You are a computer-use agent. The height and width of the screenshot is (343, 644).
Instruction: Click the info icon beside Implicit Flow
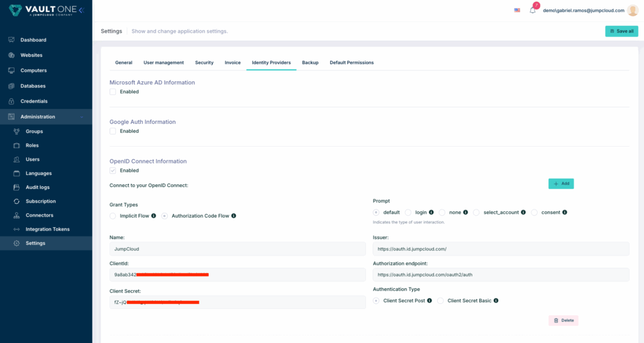pos(153,216)
